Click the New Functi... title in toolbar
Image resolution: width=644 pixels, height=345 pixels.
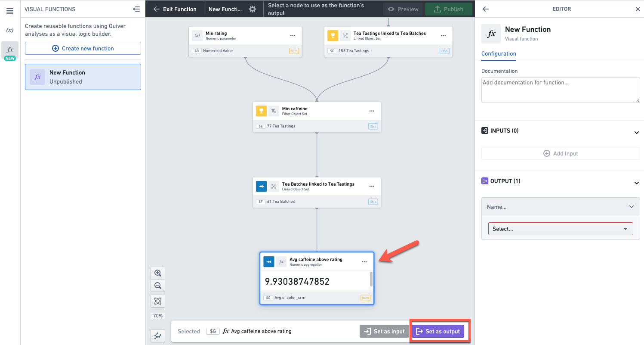coord(225,9)
